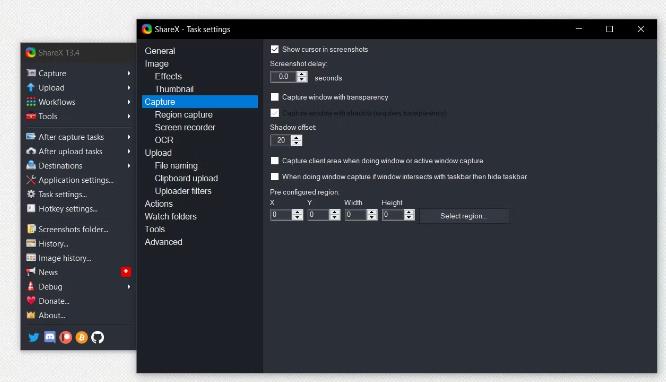Expand the Debug submenu arrow
This screenshot has width=666, height=382.
tap(129, 286)
